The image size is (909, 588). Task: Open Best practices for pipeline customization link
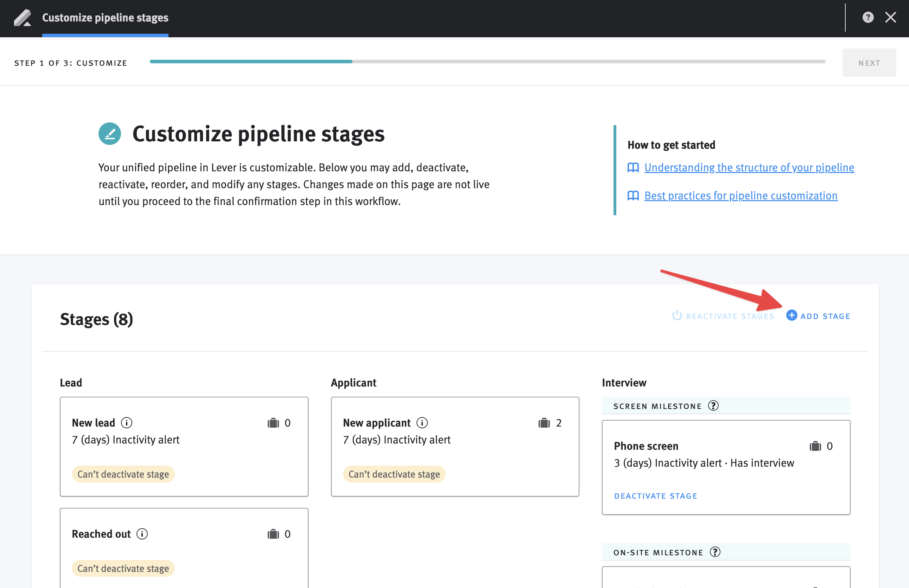tap(740, 196)
